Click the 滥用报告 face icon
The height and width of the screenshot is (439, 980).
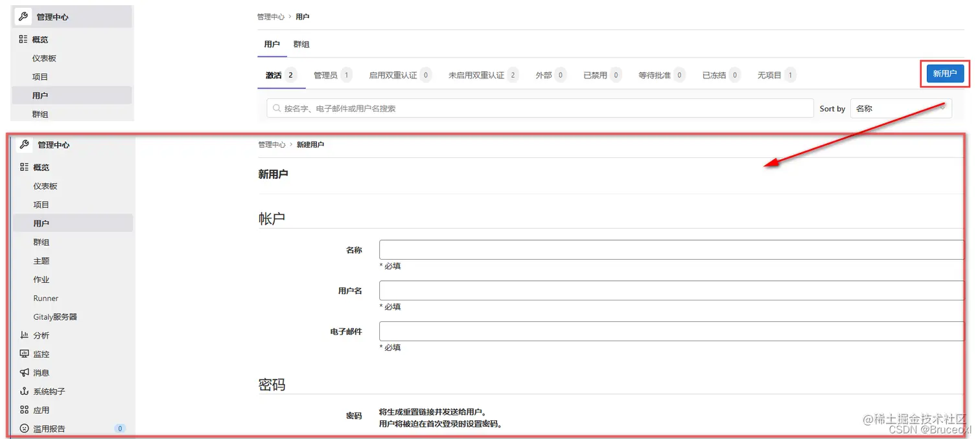(x=23, y=428)
